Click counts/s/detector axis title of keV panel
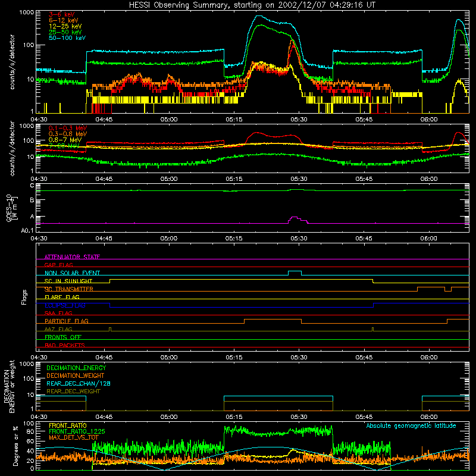This screenshot has width=476, height=476. pyautogui.click(x=12, y=62)
